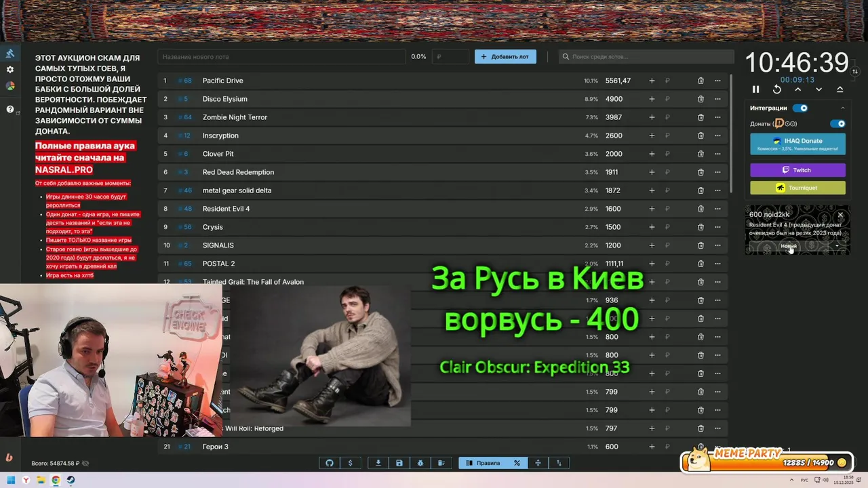Viewport: 868px width, 488px height.
Task: Click the IHAQ Donate integration button
Action: [x=797, y=144]
